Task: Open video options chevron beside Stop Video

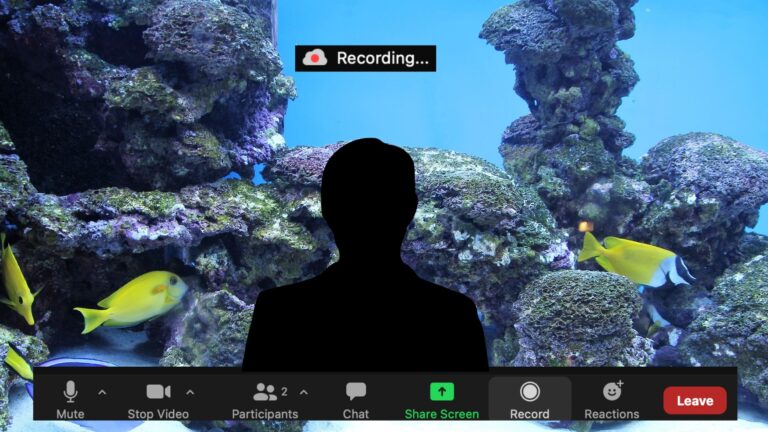Action: point(190,392)
